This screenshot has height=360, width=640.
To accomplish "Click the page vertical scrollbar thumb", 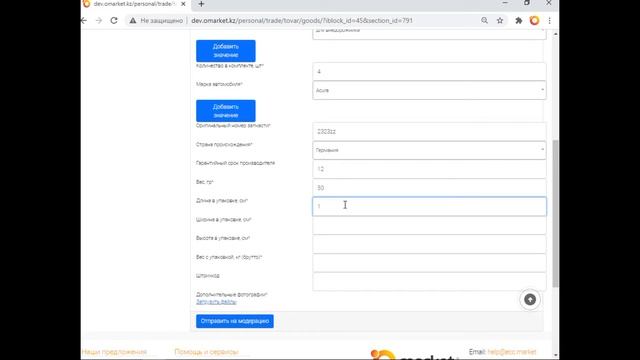I will [556, 213].
